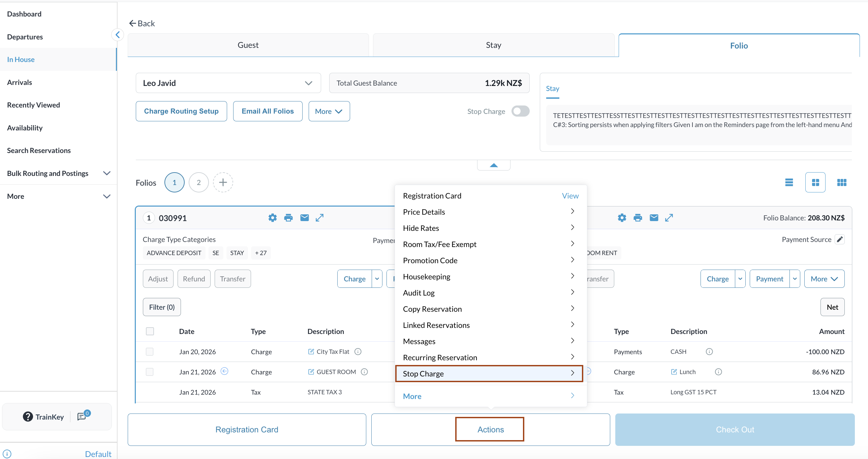The width and height of the screenshot is (868, 459).
Task: Add a new folio with plus circle
Action: 223,182
